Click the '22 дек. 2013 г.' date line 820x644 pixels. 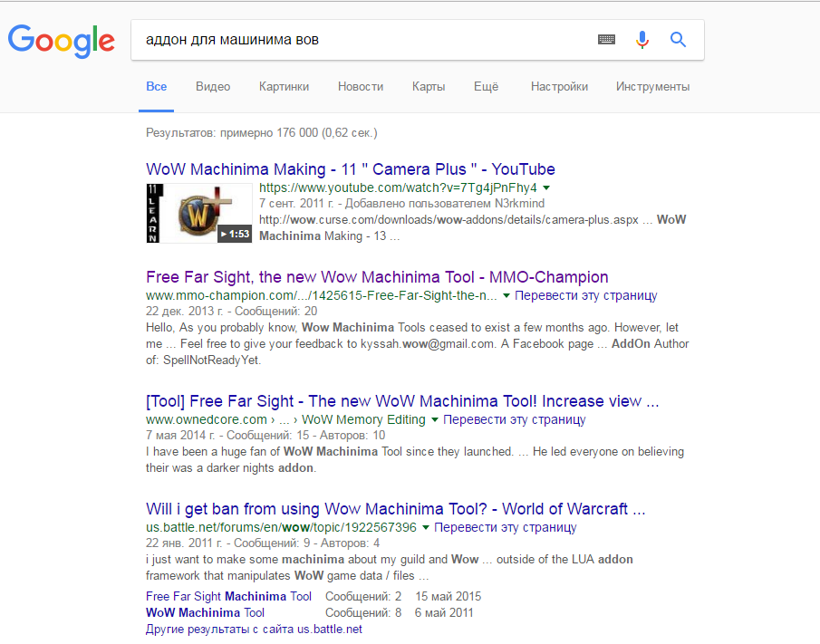pos(232,312)
